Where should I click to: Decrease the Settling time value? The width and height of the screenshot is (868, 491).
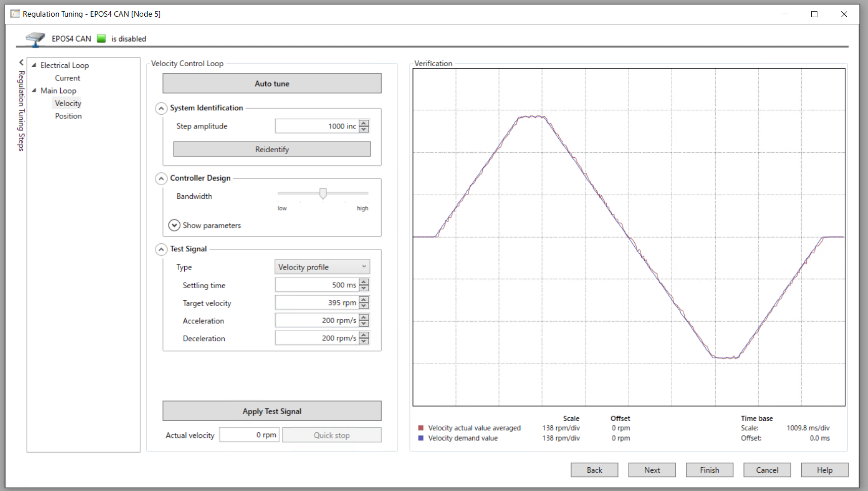click(364, 288)
